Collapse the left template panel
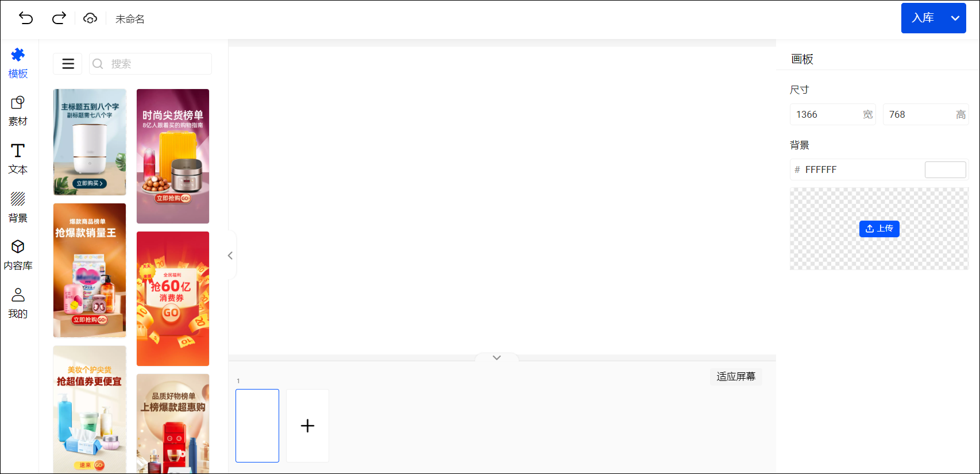This screenshot has width=980, height=474. [x=230, y=256]
